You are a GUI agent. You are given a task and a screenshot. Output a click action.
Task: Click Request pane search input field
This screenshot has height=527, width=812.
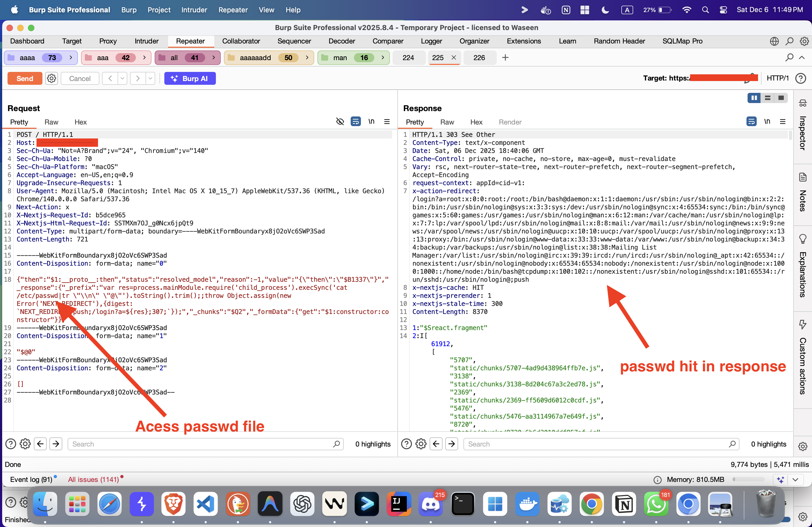coord(206,444)
